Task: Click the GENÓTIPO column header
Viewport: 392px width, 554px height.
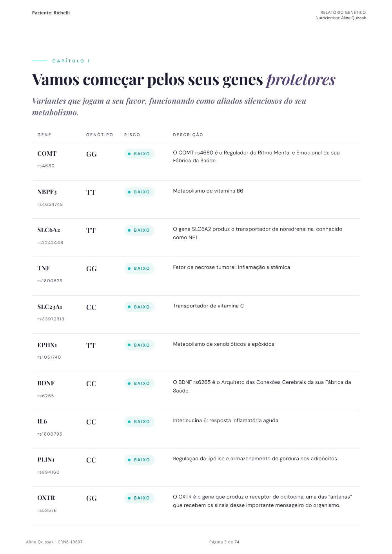Action: pyautogui.click(x=100, y=135)
